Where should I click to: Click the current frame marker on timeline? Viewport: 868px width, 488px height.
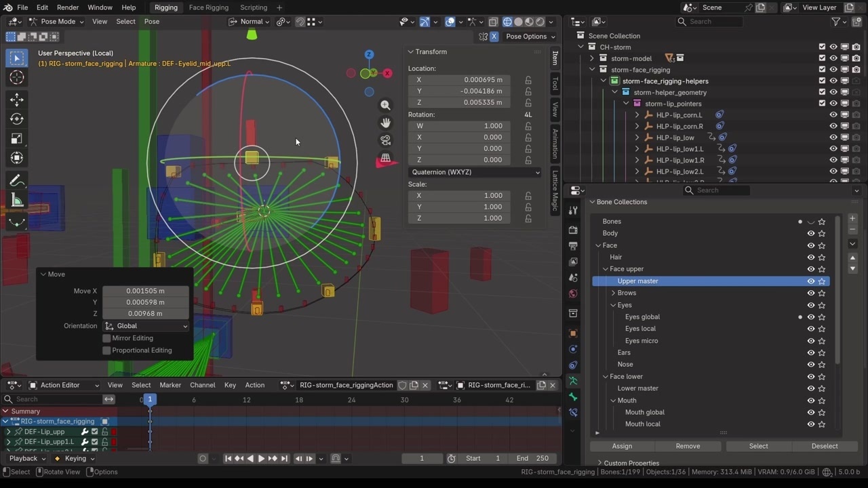(150, 400)
